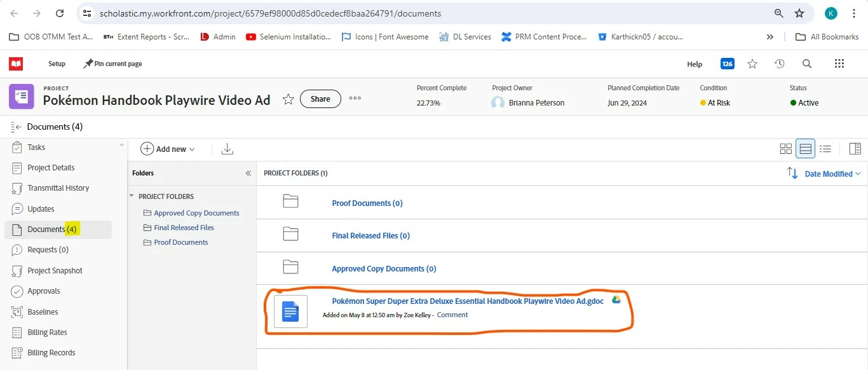Click the purple project type icon
Image resolution: width=868 pixels, height=370 pixels.
[x=22, y=97]
